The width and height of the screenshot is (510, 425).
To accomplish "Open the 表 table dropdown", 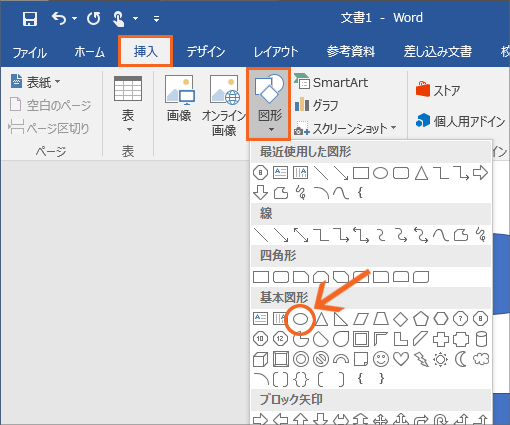I will [x=128, y=104].
